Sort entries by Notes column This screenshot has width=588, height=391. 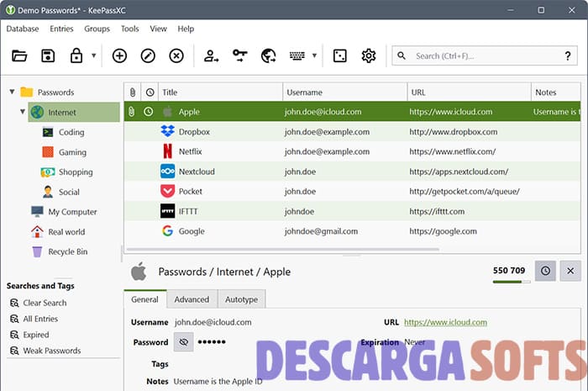point(556,92)
